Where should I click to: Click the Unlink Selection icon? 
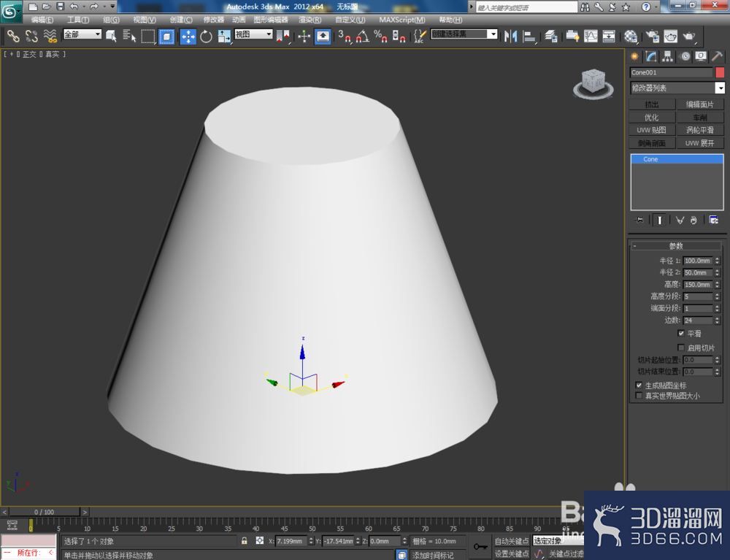click(x=31, y=37)
